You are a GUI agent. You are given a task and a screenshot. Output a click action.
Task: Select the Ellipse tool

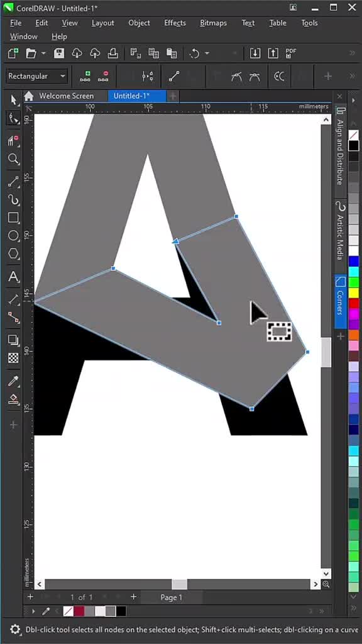pyautogui.click(x=14, y=236)
